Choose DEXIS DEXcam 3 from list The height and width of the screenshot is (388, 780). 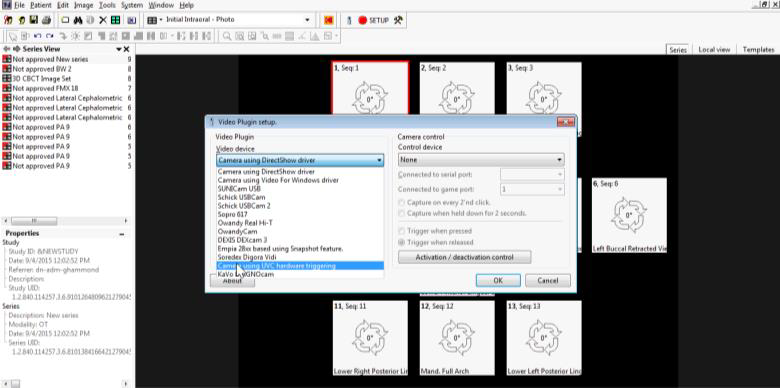tap(300, 240)
